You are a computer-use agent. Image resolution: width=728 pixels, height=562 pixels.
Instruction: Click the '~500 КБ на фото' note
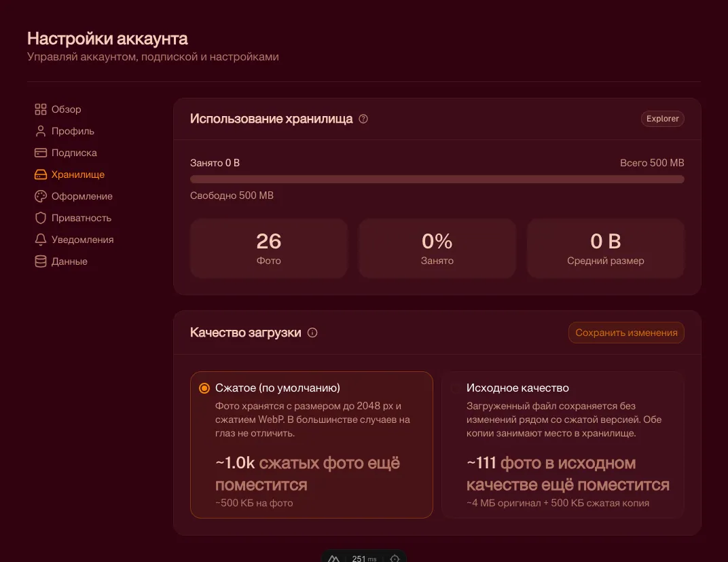tap(254, 503)
